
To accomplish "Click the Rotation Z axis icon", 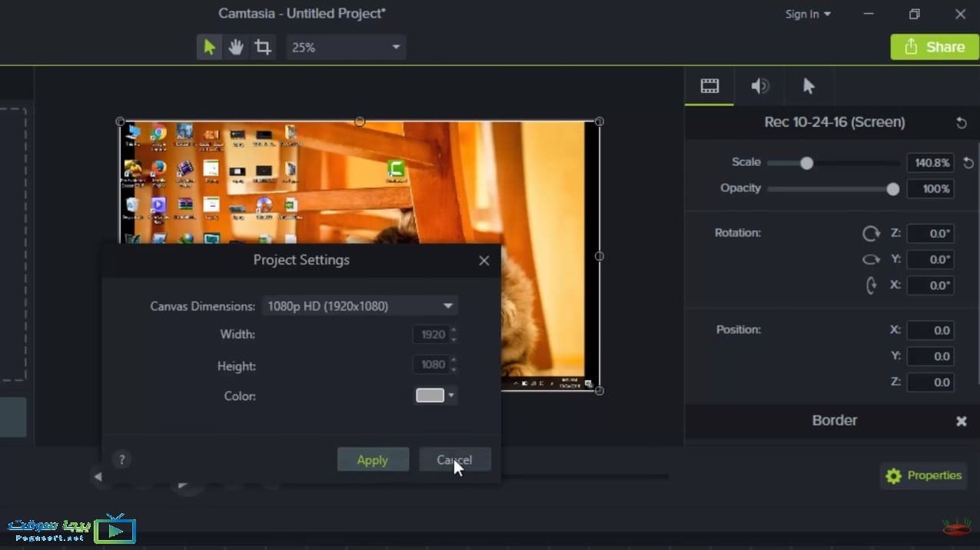I will tap(871, 234).
